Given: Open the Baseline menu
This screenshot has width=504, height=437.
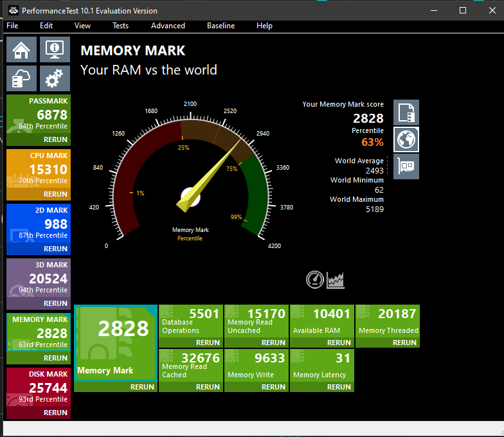Looking at the screenshot, I should point(221,26).
